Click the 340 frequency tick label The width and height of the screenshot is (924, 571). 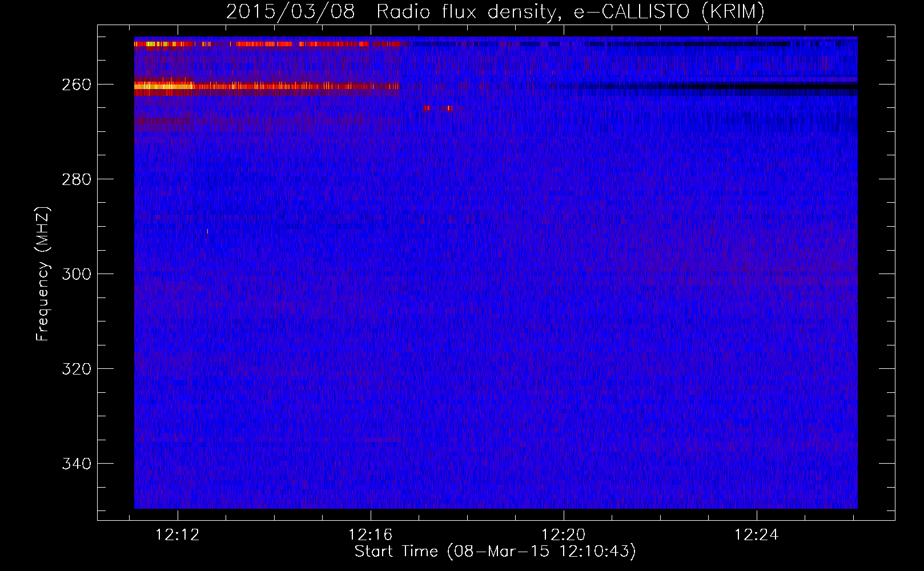coord(77,464)
